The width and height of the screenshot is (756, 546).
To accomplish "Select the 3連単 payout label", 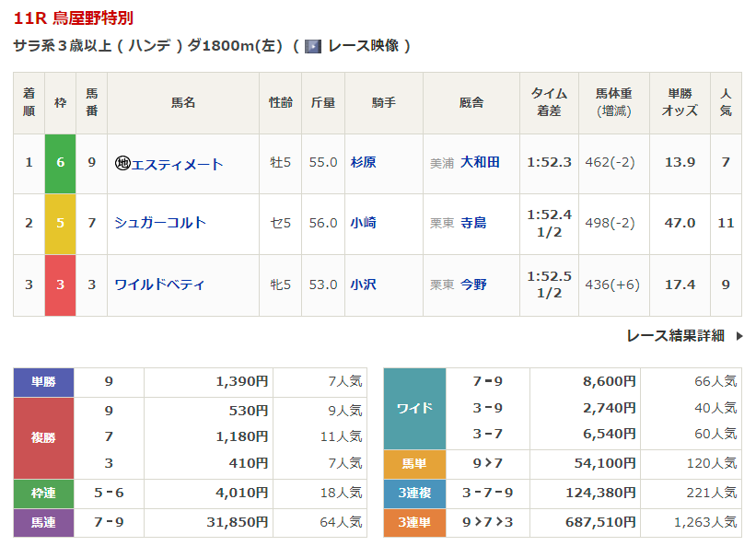I will pos(414,522).
